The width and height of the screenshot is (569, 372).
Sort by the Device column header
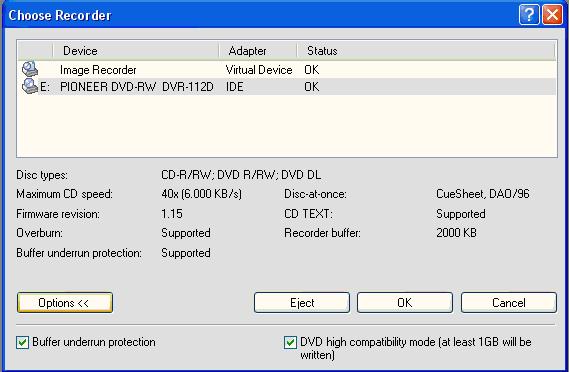136,51
